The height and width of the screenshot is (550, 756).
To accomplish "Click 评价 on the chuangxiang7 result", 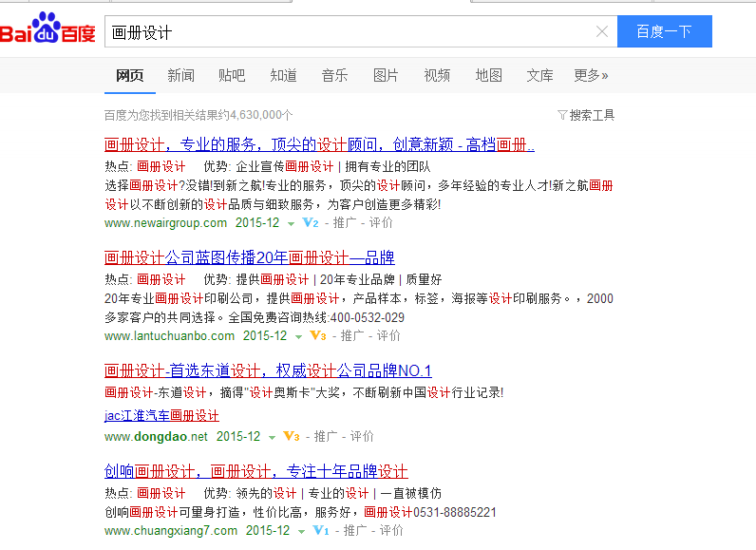I will tap(391, 531).
